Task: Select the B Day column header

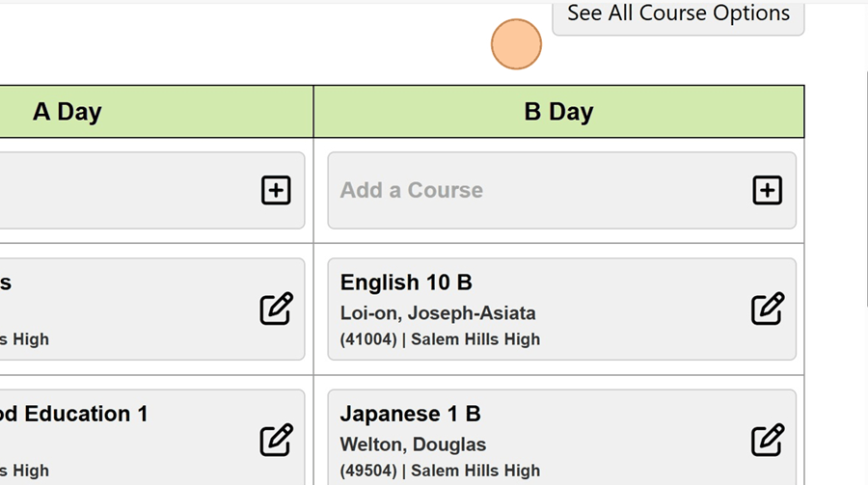Action: click(x=558, y=112)
